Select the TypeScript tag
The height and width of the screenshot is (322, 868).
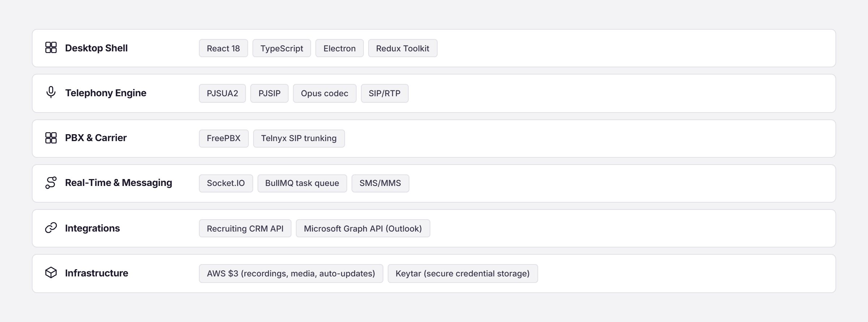tap(282, 48)
